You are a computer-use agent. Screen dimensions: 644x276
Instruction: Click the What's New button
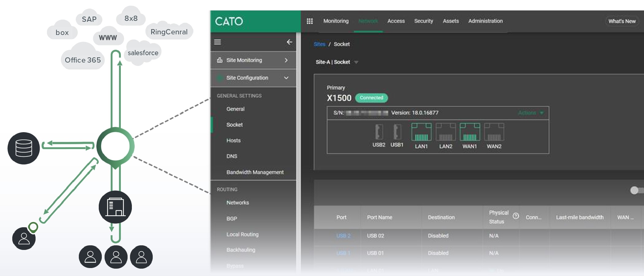(x=622, y=21)
